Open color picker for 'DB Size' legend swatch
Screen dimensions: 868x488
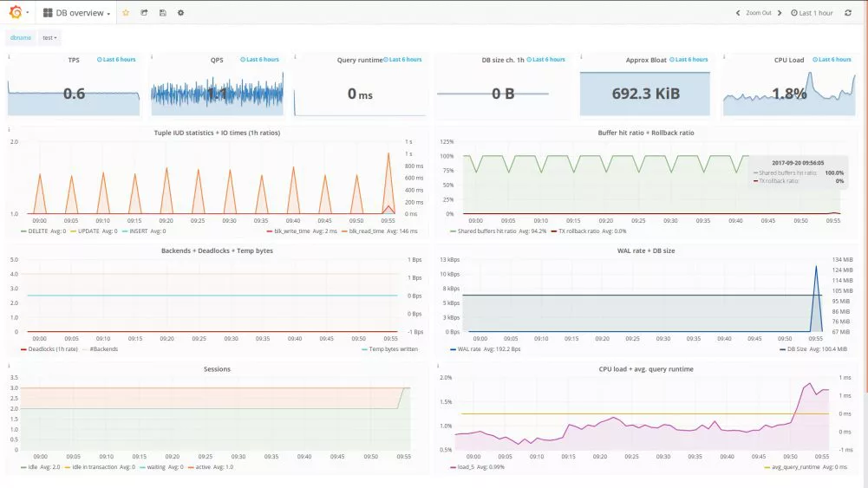pos(783,349)
